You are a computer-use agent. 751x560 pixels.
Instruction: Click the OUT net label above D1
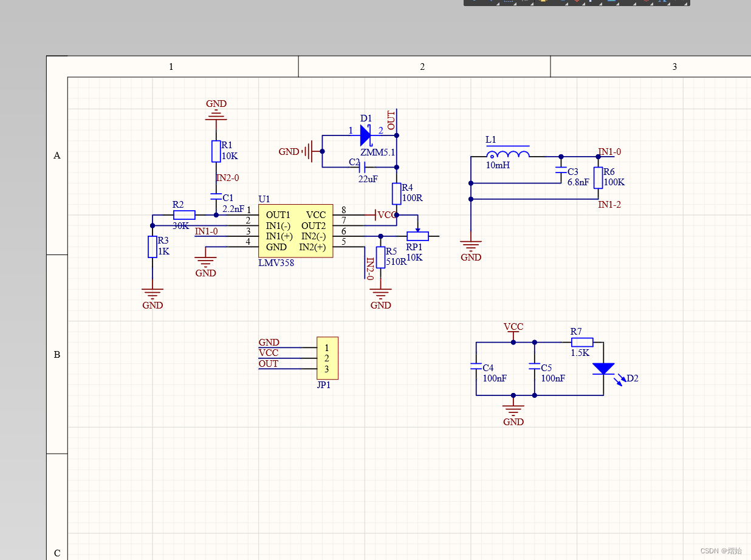coord(391,120)
